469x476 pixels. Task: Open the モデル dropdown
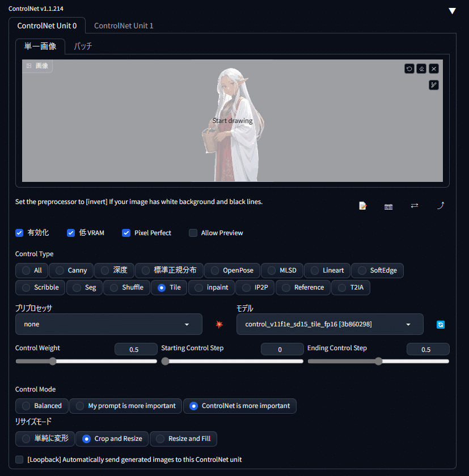coord(329,324)
